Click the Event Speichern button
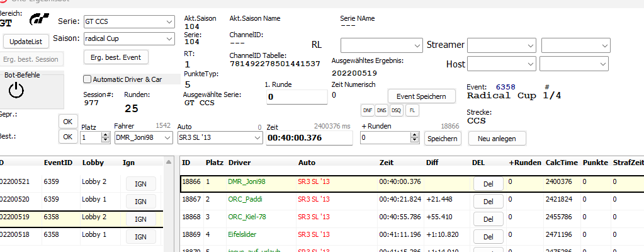 point(421,96)
